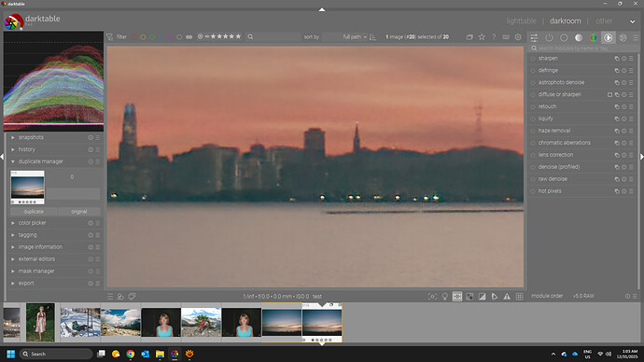Open the views dropdown chevron
This screenshot has width=644, height=362.
(632, 21)
